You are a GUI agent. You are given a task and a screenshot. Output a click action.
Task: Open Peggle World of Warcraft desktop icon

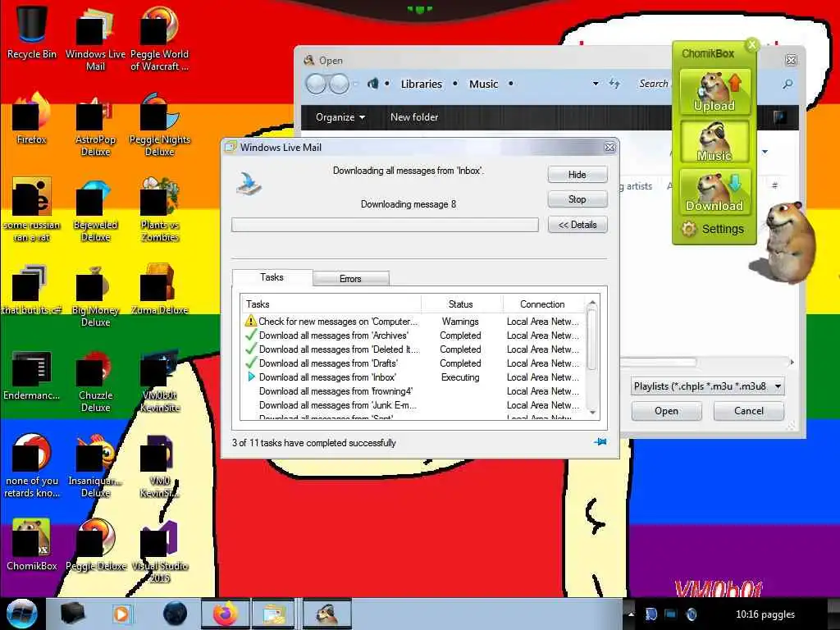tap(159, 39)
